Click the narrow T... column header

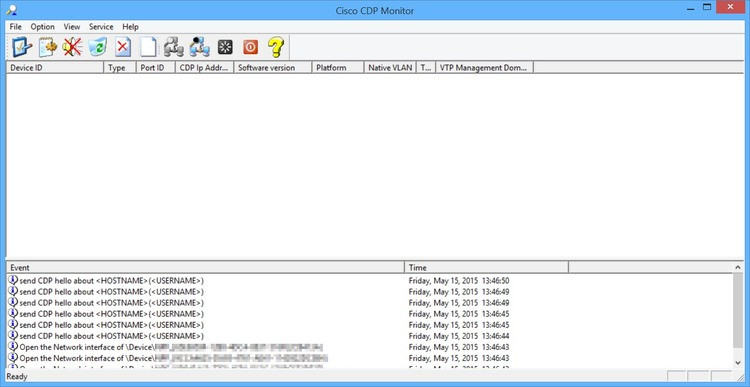pos(426,67)
